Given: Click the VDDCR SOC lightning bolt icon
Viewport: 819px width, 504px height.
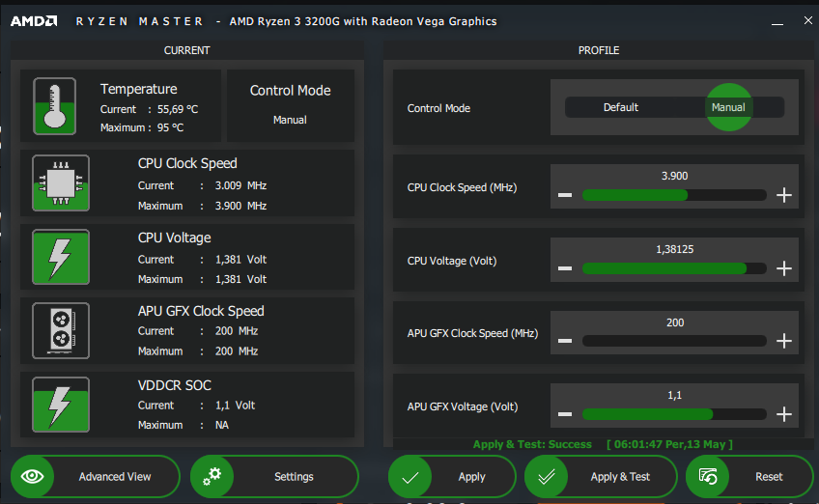Looking at the screenshot, I should click(x=61, y=405).
